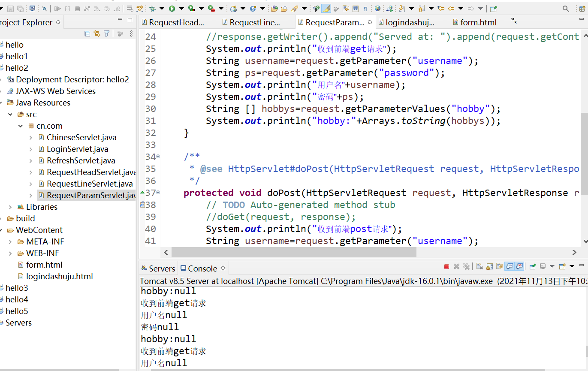Switch to the Servers view tab
This screenshot has width=588, height=371.
point(158,268)
